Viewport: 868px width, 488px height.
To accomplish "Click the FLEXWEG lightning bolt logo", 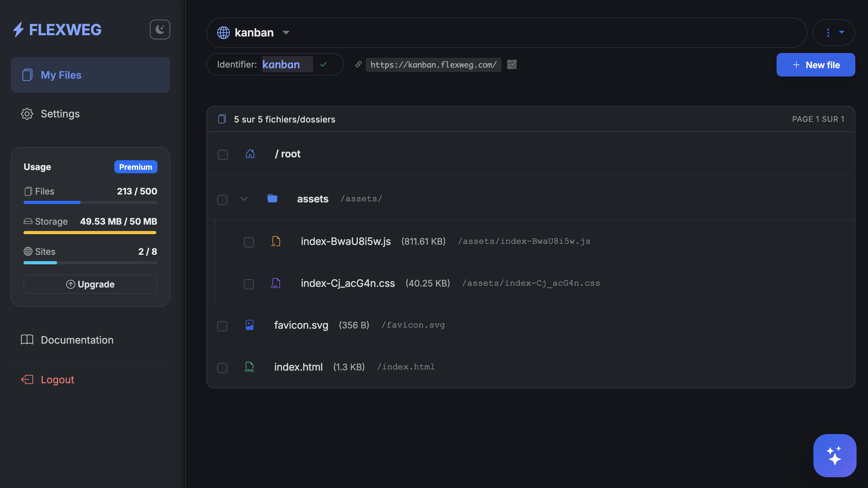I will (18, 30).
